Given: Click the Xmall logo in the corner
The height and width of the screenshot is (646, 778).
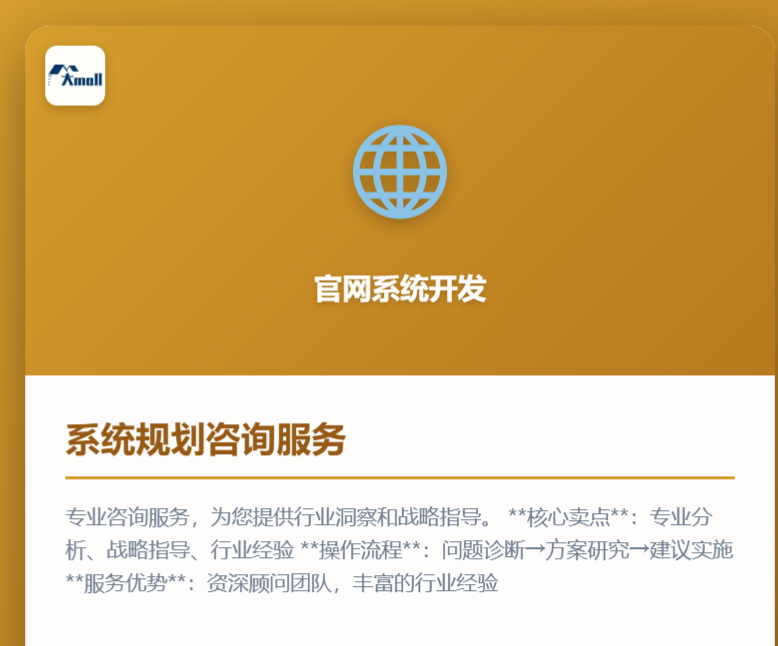Looking at the screenshot, I should (x=75, y=76).
